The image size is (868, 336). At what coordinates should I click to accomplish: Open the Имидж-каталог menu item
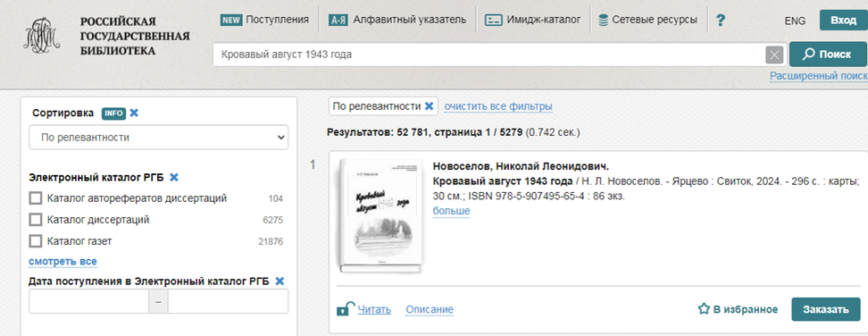[x=543, y=20]
